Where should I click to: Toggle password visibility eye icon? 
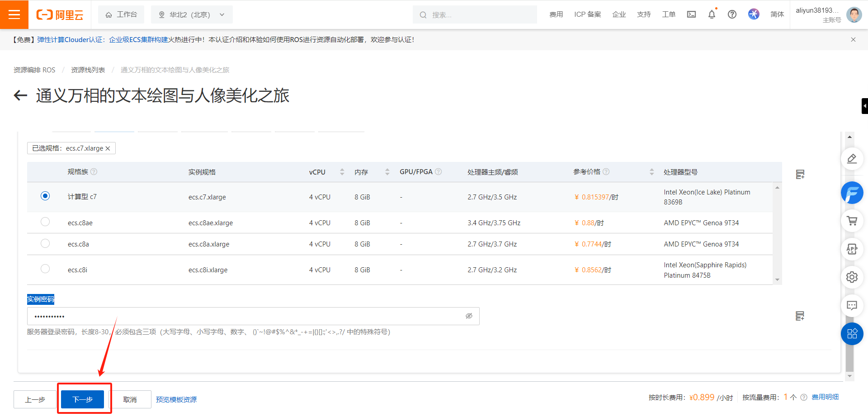(469, 316)
